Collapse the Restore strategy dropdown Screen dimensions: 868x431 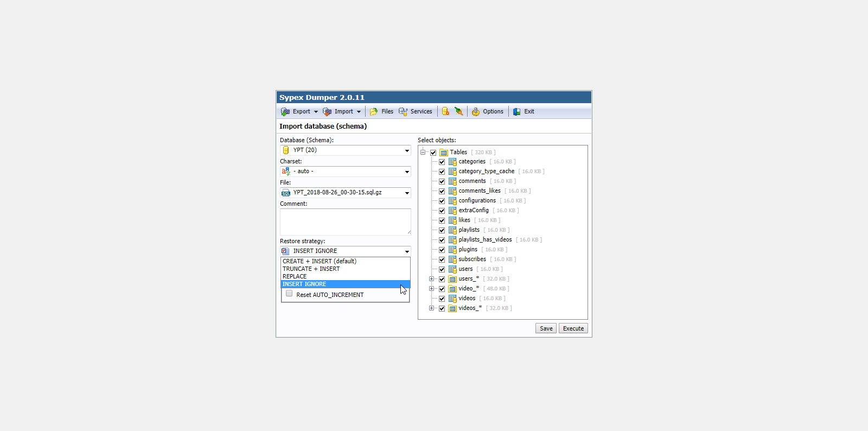(346, 251)
